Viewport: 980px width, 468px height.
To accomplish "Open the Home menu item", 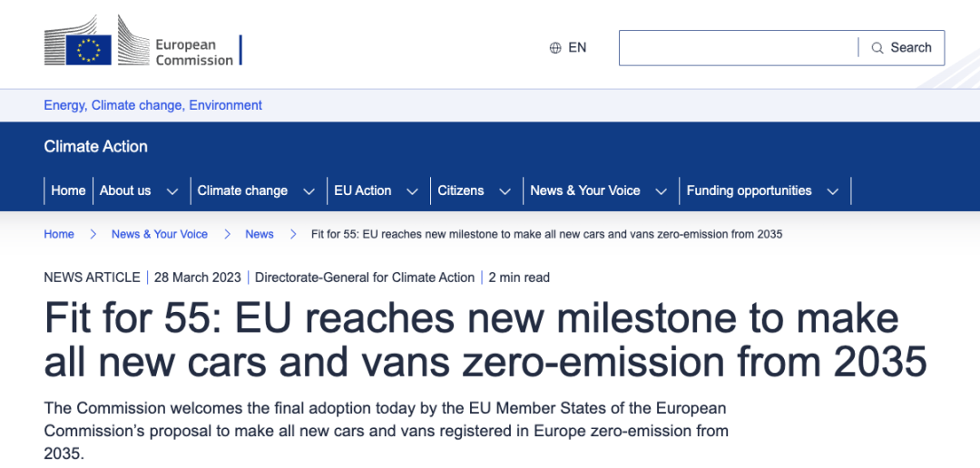I will [x=68, y=190].
